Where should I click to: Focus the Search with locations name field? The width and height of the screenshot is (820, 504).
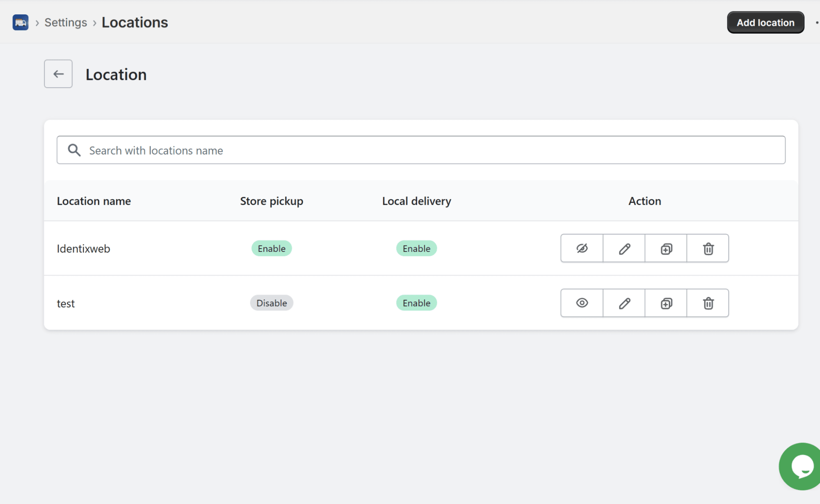click(x=421, y=150)
